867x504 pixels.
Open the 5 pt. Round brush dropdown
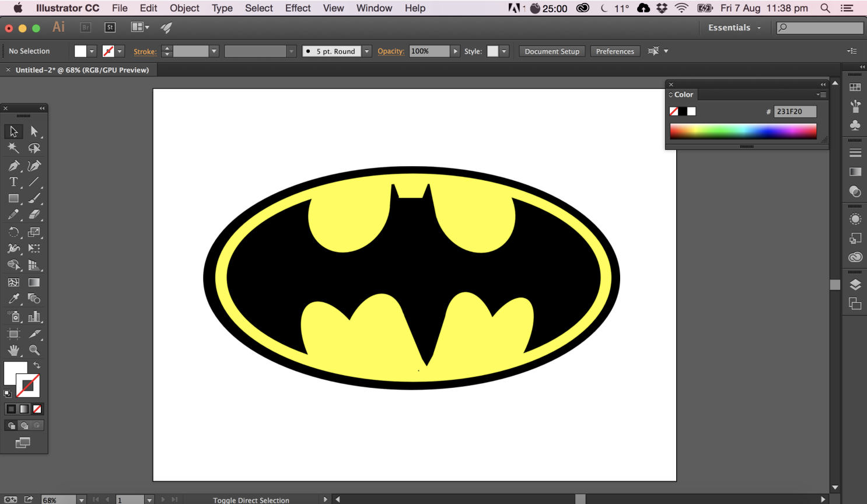[366, 51]
